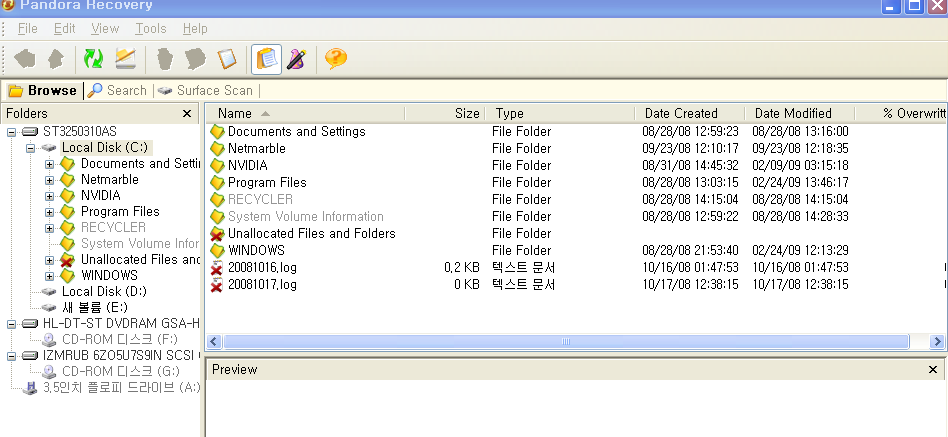Image resolution: width=948 pixels, height=437 pixels.
Task: Maximize the Pandora Recovery window
Action: (915, 6)
